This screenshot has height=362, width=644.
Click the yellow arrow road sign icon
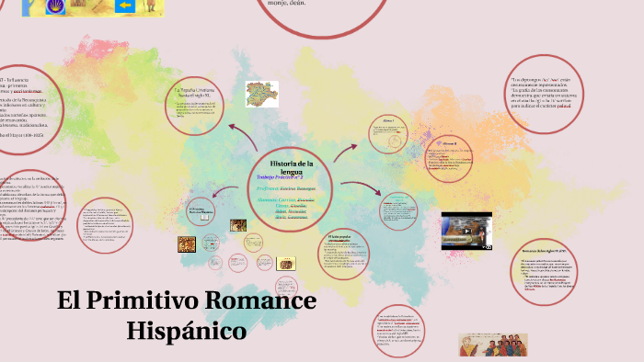pyautogui.click(x=125, y=6)
